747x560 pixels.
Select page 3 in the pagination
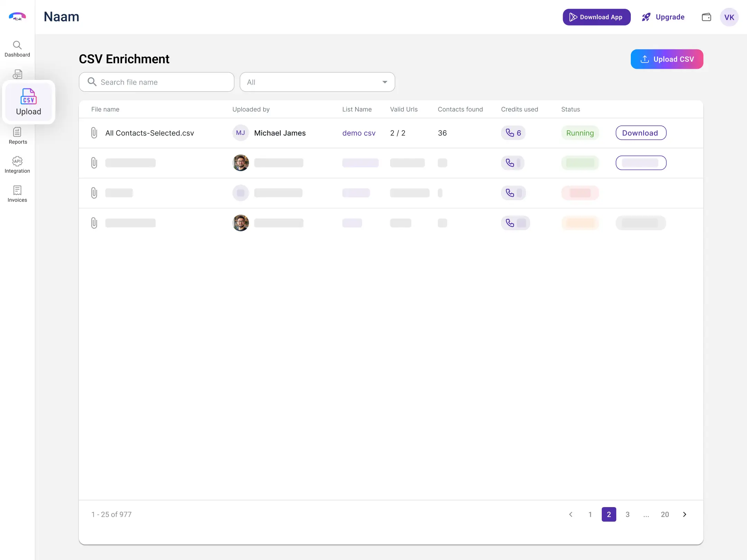[x=627, y=514]
